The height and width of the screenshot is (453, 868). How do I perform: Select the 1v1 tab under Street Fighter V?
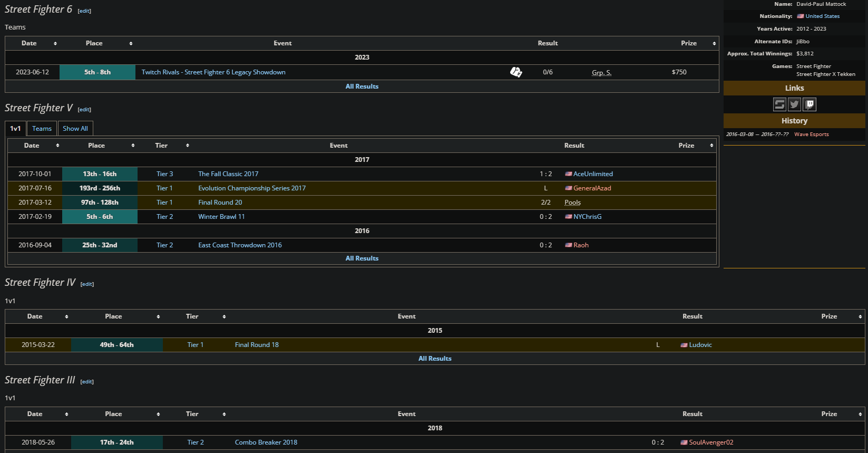[x=15, y=129]
